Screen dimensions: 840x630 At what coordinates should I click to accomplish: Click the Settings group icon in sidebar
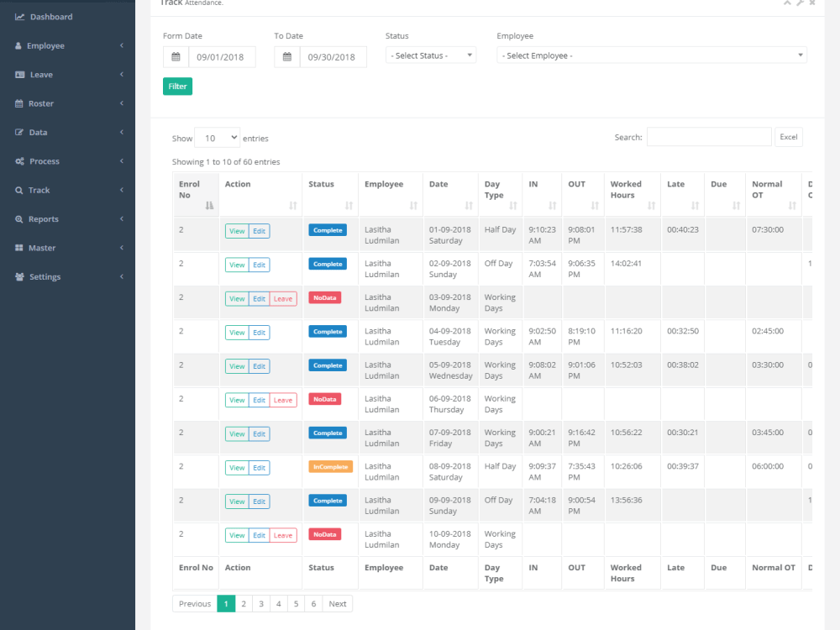22,276
